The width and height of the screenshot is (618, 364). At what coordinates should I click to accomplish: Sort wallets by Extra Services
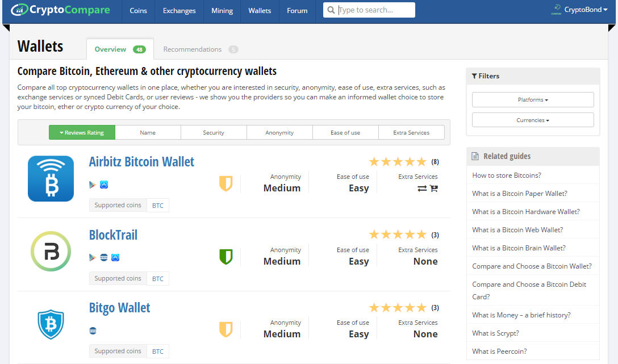tap(411, 132)
